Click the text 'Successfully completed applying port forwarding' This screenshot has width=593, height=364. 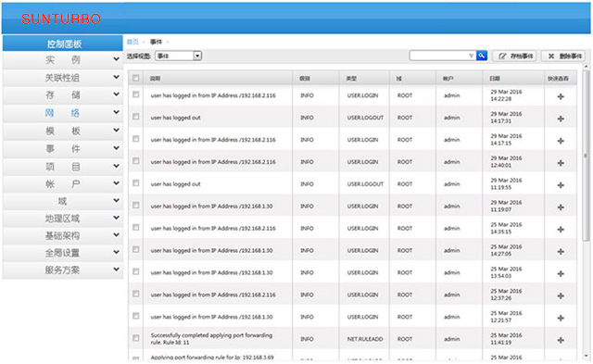(211, 335)
